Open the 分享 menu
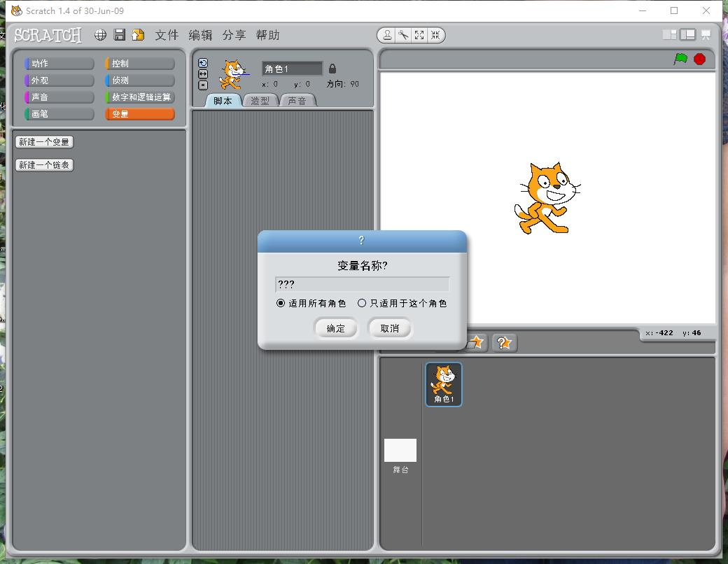 click(234, 35)
